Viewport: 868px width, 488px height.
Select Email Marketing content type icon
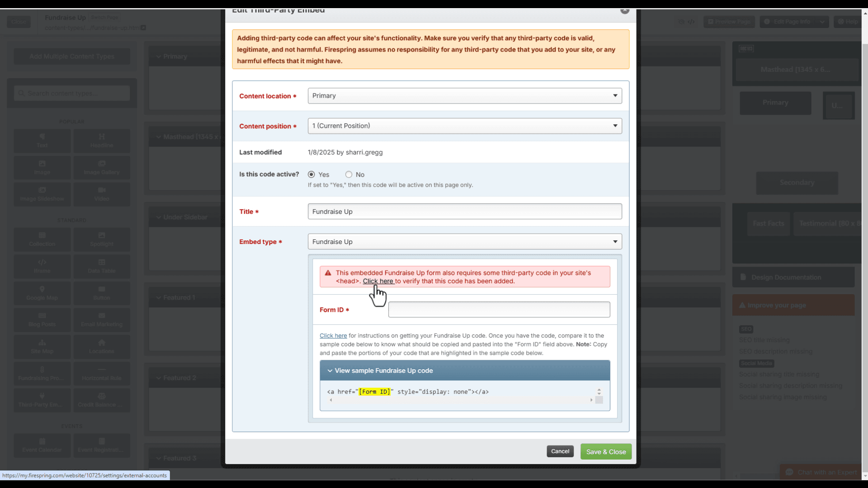coord(102,320)
